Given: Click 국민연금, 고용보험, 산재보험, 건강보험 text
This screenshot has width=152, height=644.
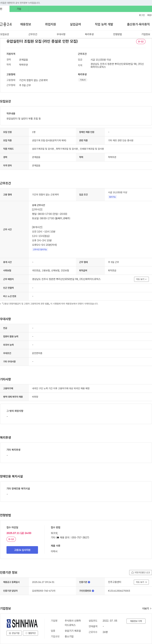Looking at the screenshot, I should click(x=50, y=271).
